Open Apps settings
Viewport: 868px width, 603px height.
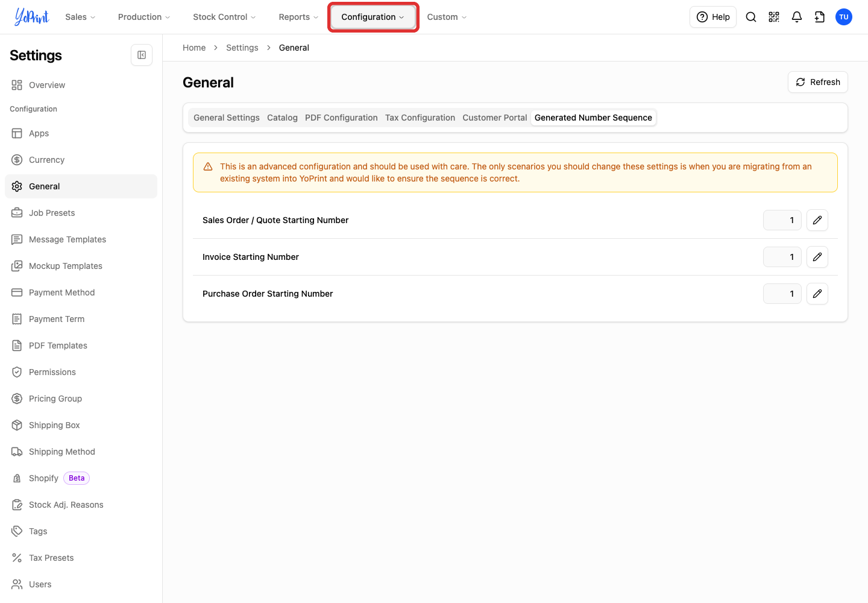pyautogui.click(x=81, y=133)
